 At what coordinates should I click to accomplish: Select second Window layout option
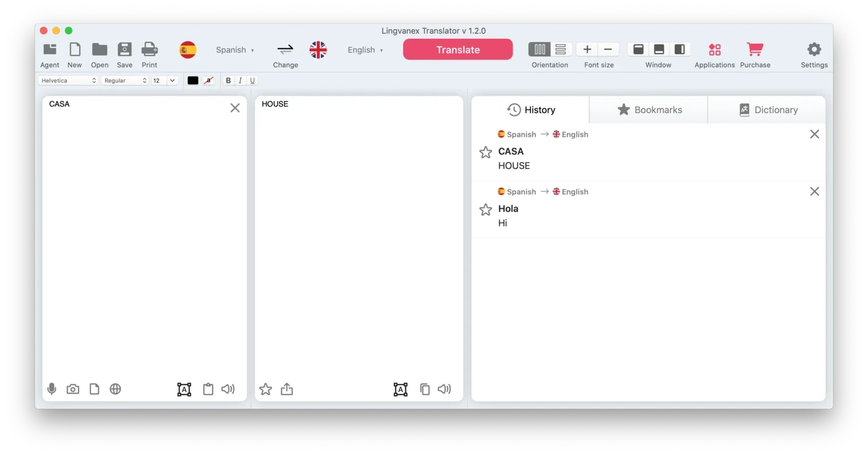point(659,49)
